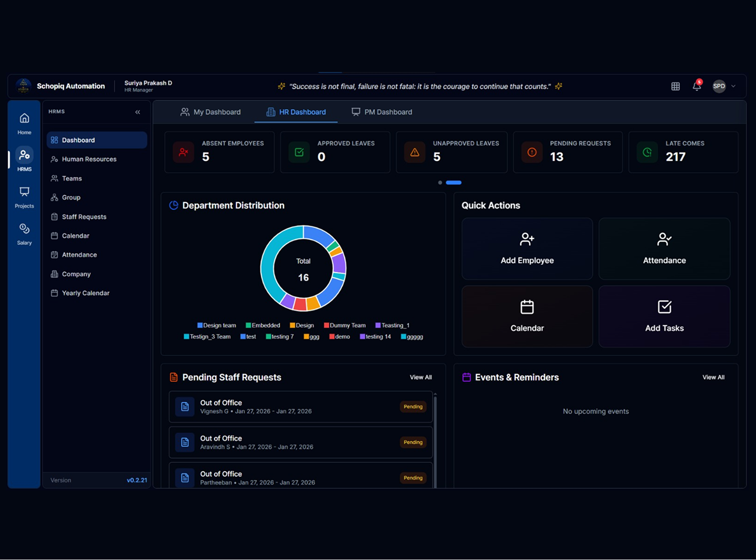Toggle Dummy Team legend entry
The height and width of the screenshot is (560, 756).
coord(345,326)
